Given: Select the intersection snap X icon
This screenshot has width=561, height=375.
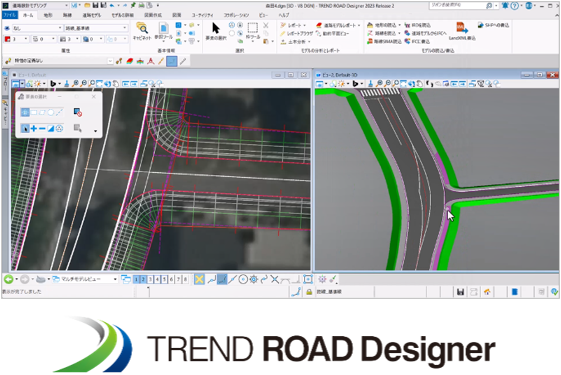Looking at the screenshot, I should pyautogui.click(x=274, y=279).
